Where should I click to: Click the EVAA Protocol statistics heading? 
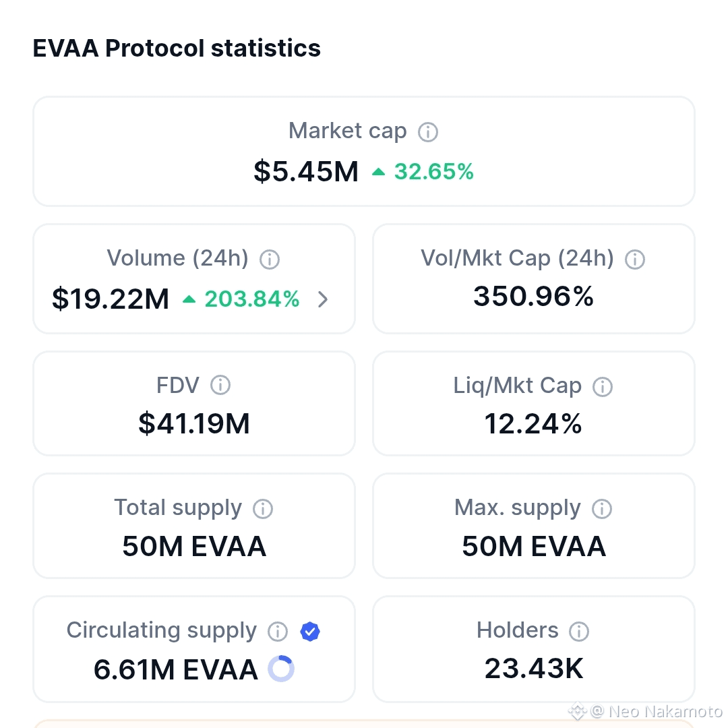[177, 48]
